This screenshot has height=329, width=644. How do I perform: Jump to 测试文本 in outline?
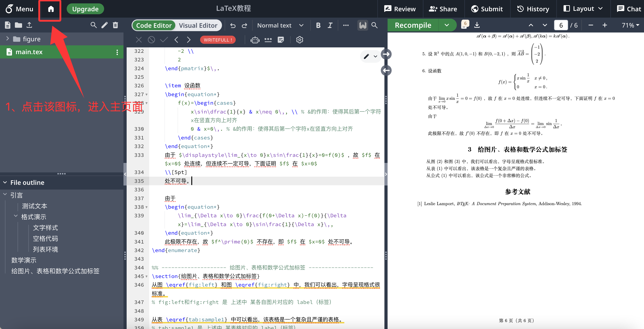[x=34, y=206]
